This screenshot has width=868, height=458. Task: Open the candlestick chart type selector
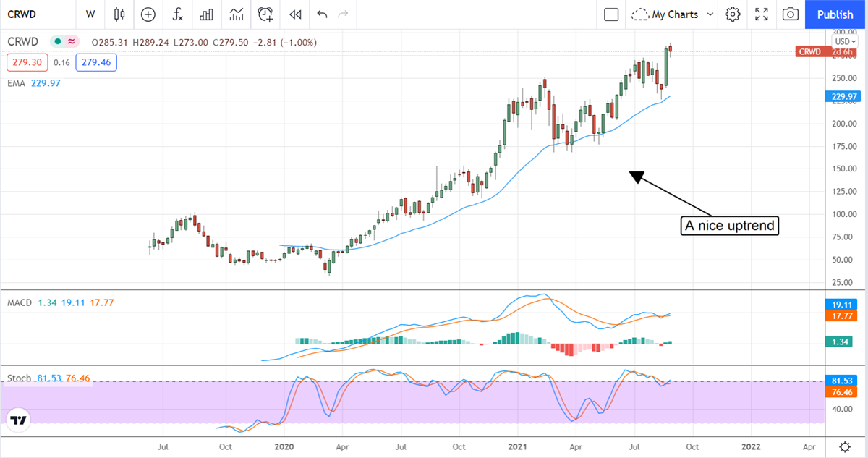click(119, 14)
